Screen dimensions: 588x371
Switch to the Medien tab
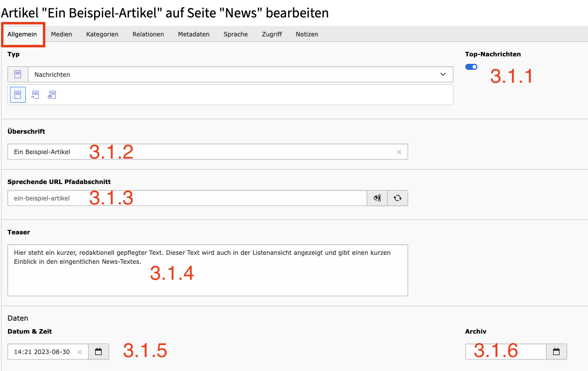(x=61, y=34)
